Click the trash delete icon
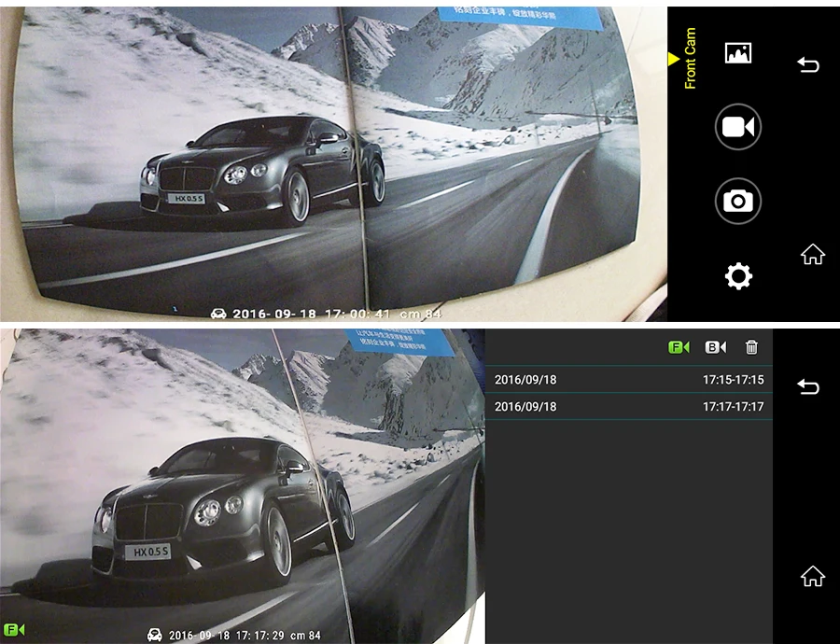 tap(751, 347)
